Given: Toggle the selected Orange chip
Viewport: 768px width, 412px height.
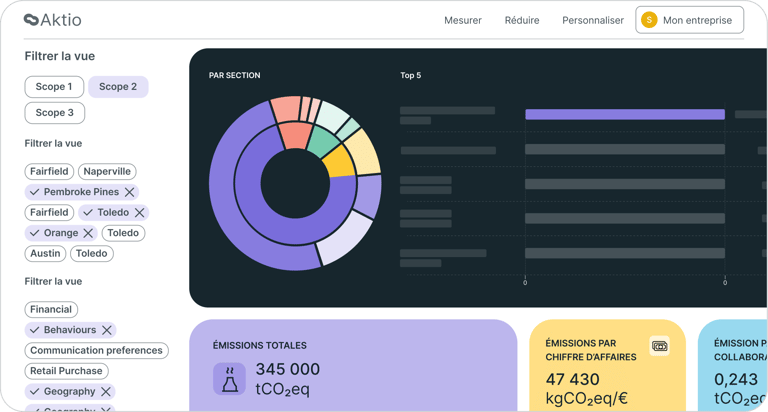Looking at the screenshot, I should [x=61, y=233].
